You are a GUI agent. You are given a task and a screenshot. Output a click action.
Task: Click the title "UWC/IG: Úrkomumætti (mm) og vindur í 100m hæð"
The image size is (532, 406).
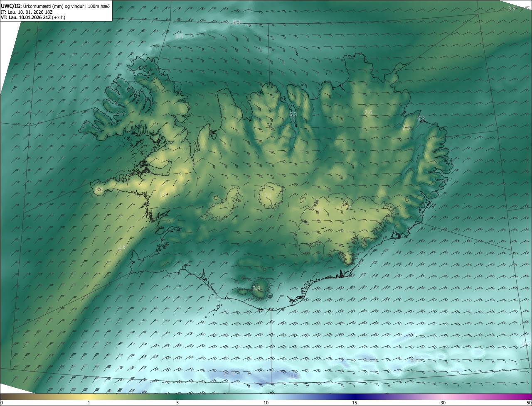coord(55,6)
